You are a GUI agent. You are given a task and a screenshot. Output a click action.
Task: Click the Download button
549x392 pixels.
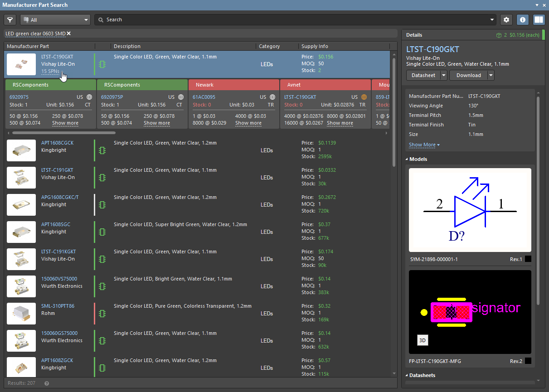pyautogui.click(x=468, y=75)
